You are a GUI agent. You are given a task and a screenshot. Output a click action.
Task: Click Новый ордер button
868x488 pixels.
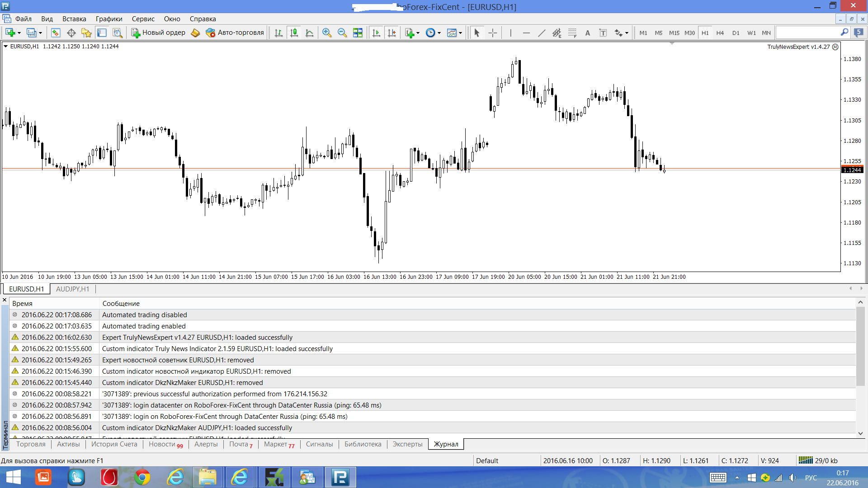coord(158,33)
